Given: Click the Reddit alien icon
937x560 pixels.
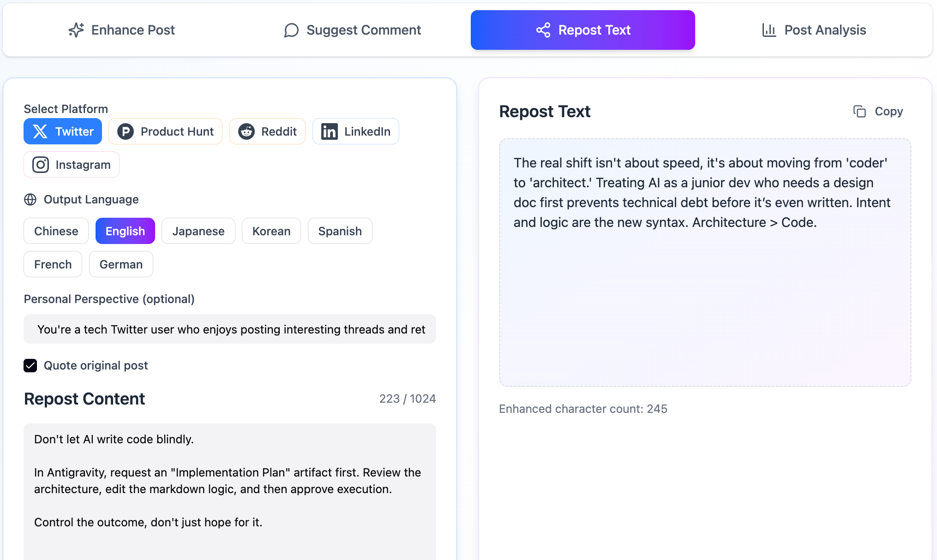Looking at the screenshot, I should point(246,131).
